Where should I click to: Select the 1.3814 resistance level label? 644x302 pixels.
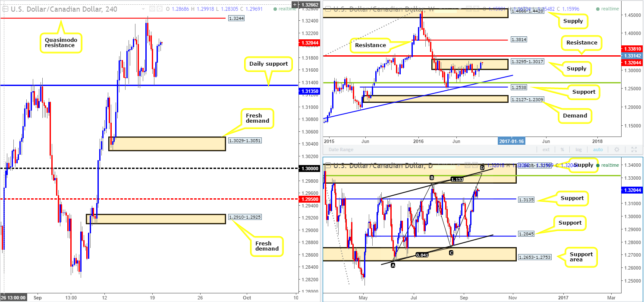coord(518,39)
